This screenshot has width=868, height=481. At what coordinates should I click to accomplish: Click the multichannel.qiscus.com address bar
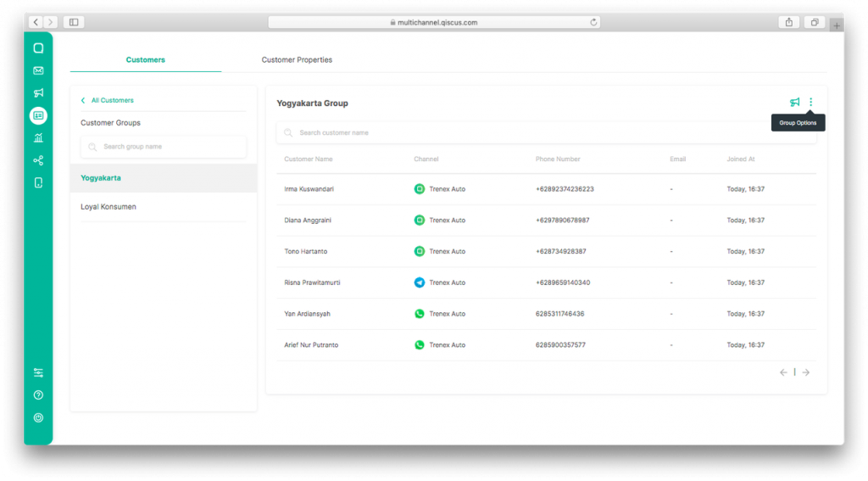point(434,22)
